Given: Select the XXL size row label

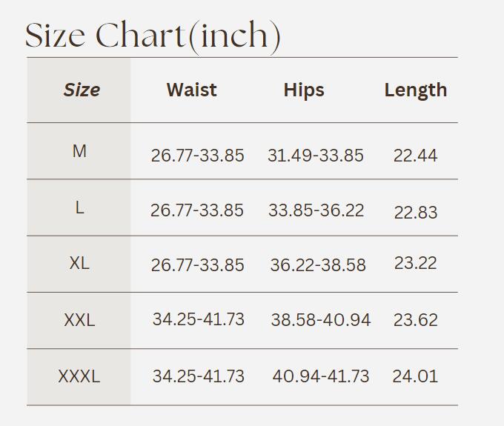Looking at the screenshot, I should coord(79,320).
